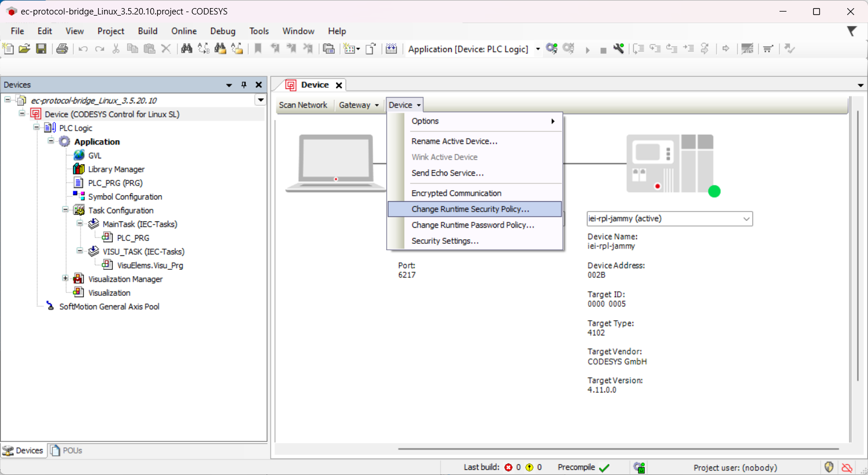Click the Cut scissors icon

tap(116, 49)
